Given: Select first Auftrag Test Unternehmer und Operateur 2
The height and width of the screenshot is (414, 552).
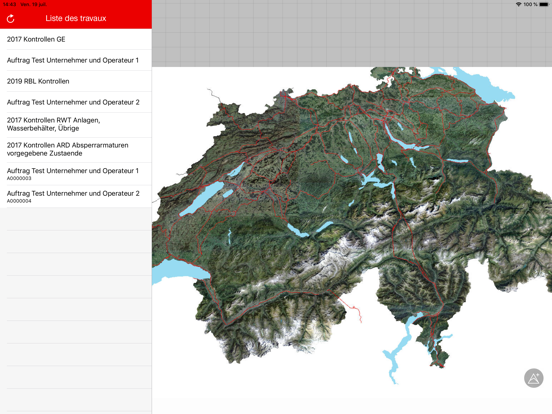Looking at the screenshot, I should [76, 102].
